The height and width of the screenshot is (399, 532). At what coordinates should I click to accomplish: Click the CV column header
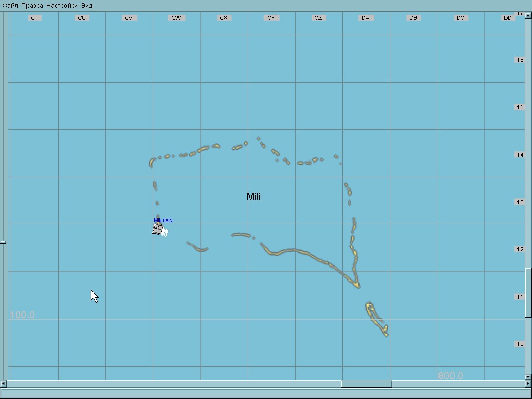pos(129,18)
